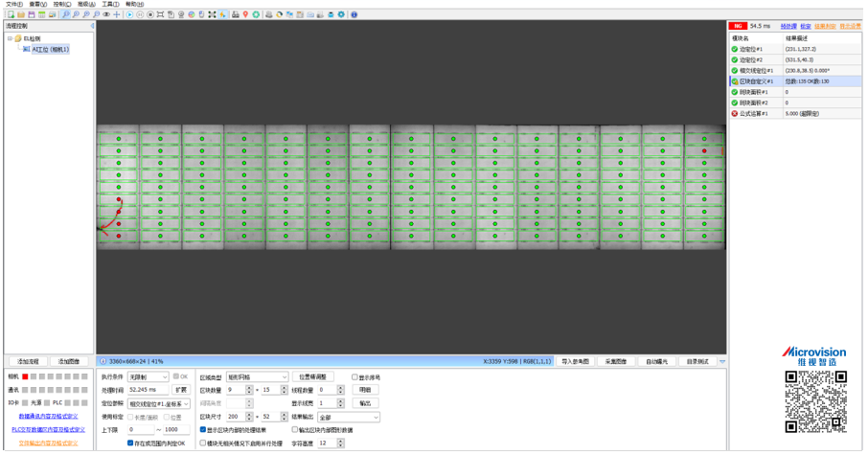Click the mouse device toolbar icon
The height and width of the screenshot is (455, 868).
tap(201, 14)
